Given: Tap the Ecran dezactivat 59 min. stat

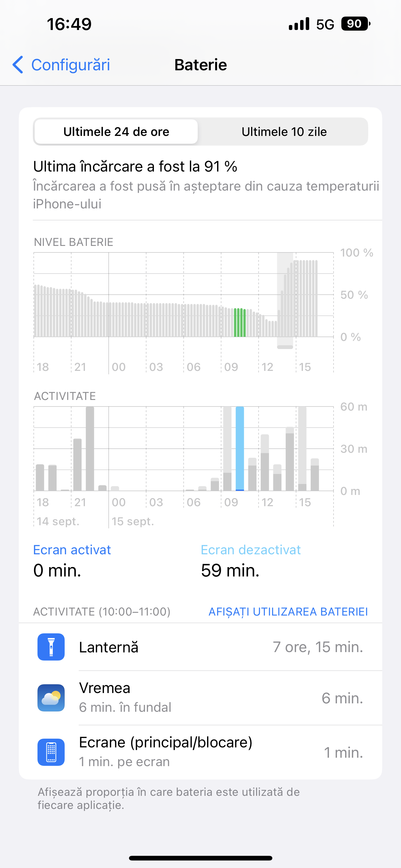Looking at the screenshot, I should click(x=250, y=561).
